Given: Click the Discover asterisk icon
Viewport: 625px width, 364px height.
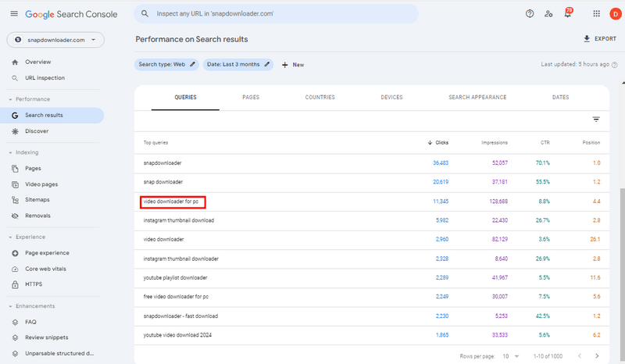Looking at the screenshot, I should pyautogui.click(x=15, y=131).
